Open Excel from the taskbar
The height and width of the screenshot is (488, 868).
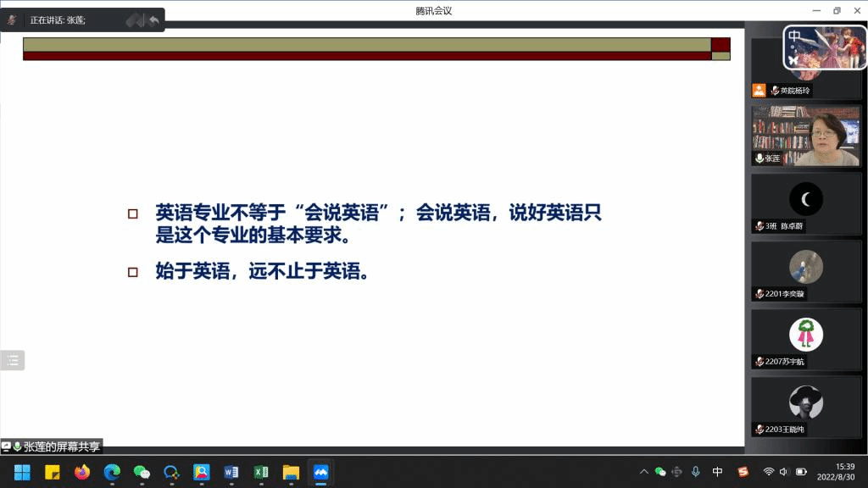(261, 472)
